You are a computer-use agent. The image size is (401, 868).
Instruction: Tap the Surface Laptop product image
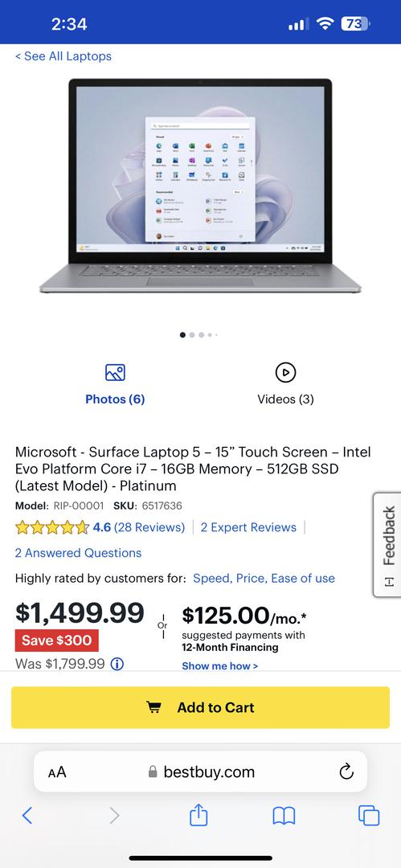(201, 186)
